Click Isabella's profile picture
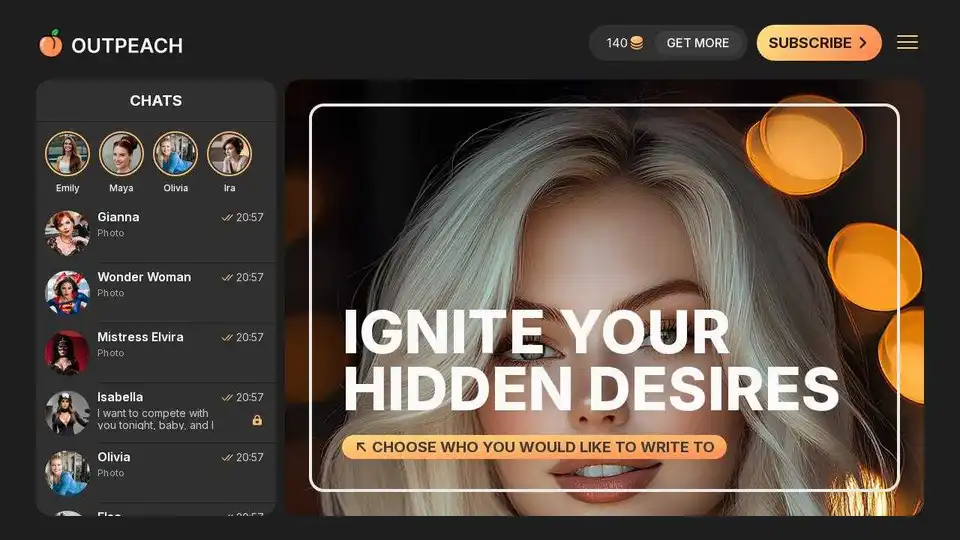 click(x=67, y=413)
